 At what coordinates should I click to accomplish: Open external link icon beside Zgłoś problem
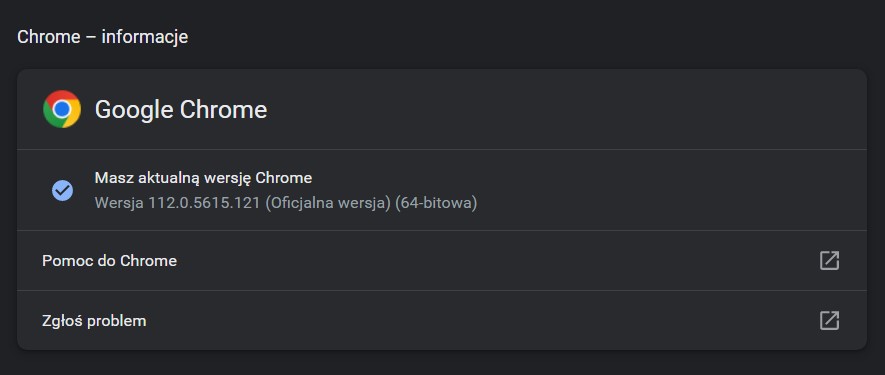pyautogui.click(x=829, y=320)
